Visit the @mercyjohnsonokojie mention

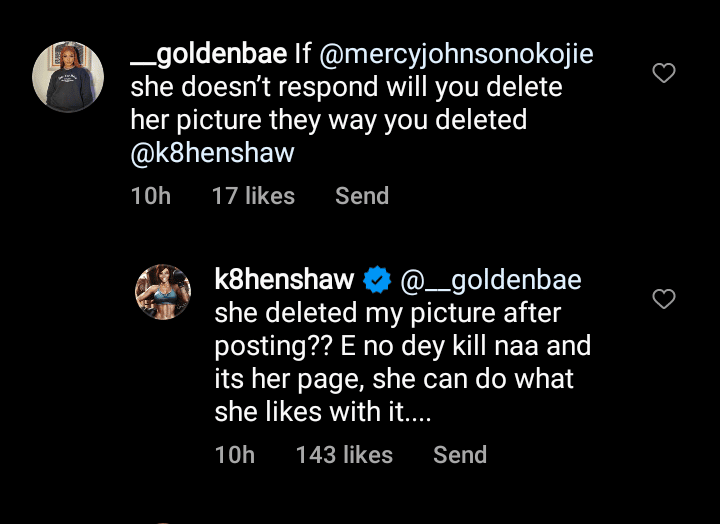tap(456, 53)
